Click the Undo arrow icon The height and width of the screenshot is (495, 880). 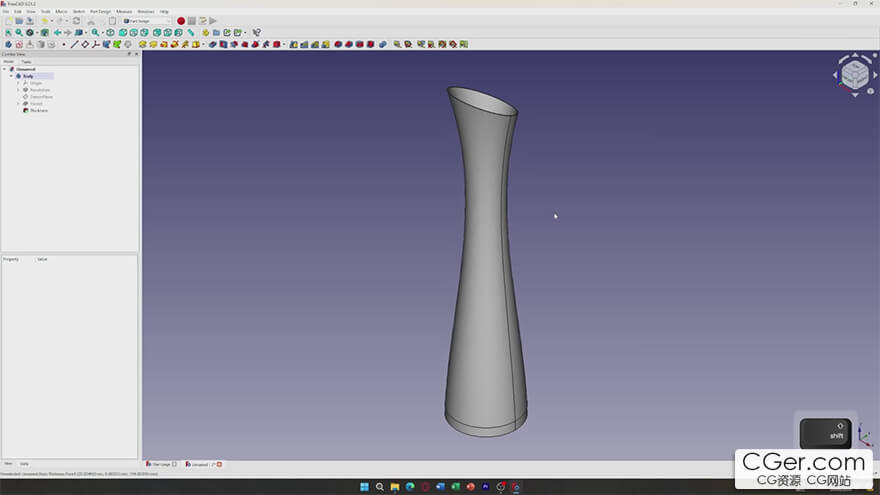[x=44, y=21]
